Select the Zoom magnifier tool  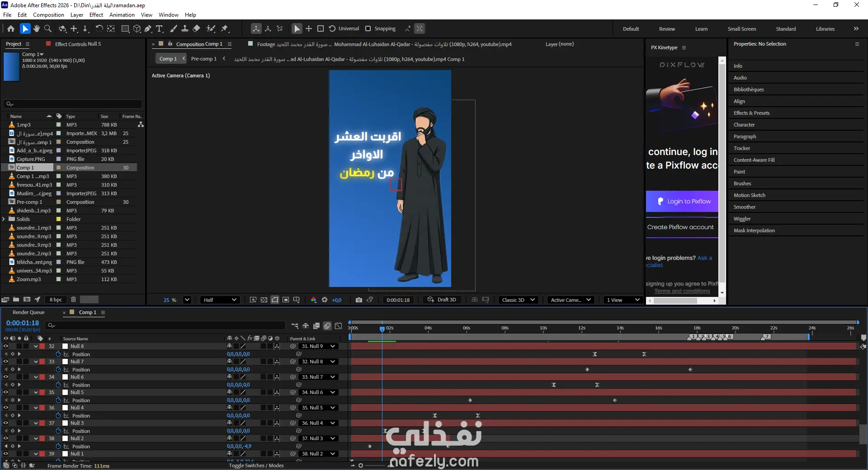(48, 28)
